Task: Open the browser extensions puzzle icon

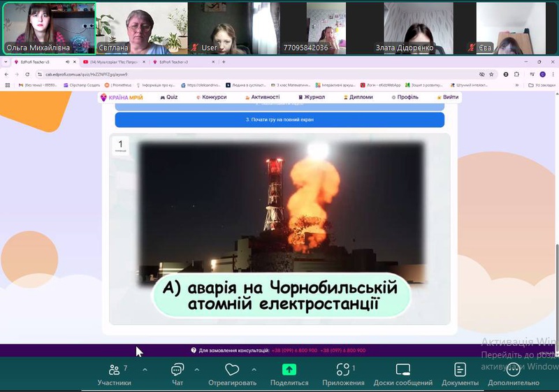Action: coord(516,74)
